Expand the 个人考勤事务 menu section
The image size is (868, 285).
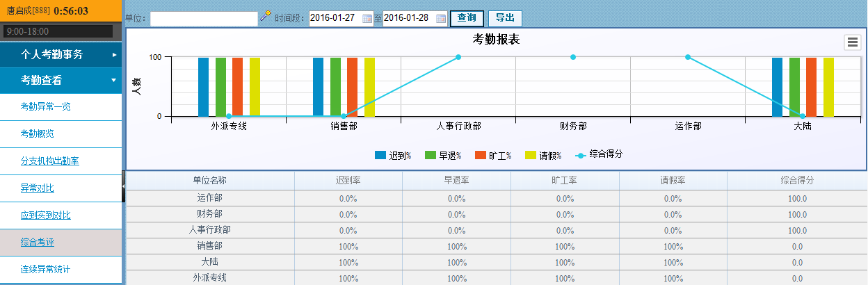[61, 54]
